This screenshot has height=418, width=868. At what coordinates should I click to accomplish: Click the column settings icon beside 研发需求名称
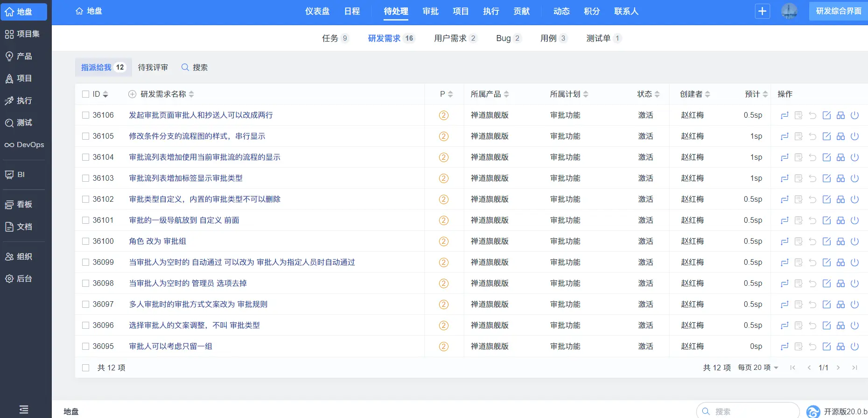(x=132, y=94)
